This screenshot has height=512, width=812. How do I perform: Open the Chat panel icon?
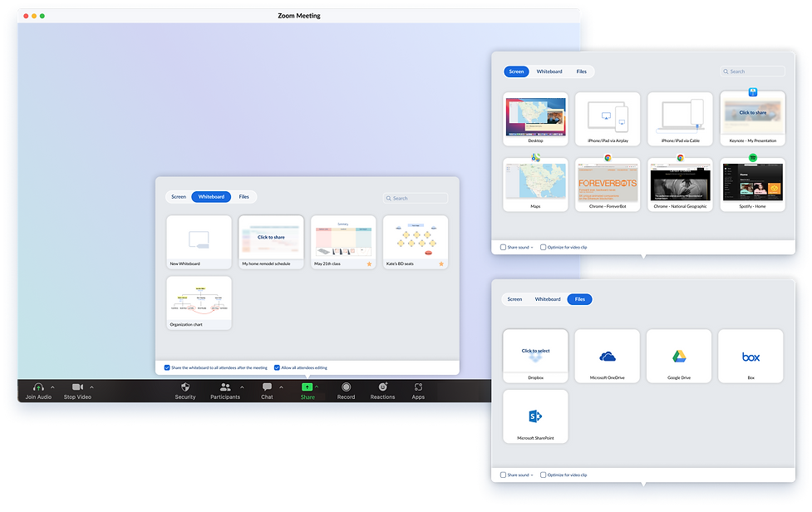pyautogui.click(x=266, y=387)
